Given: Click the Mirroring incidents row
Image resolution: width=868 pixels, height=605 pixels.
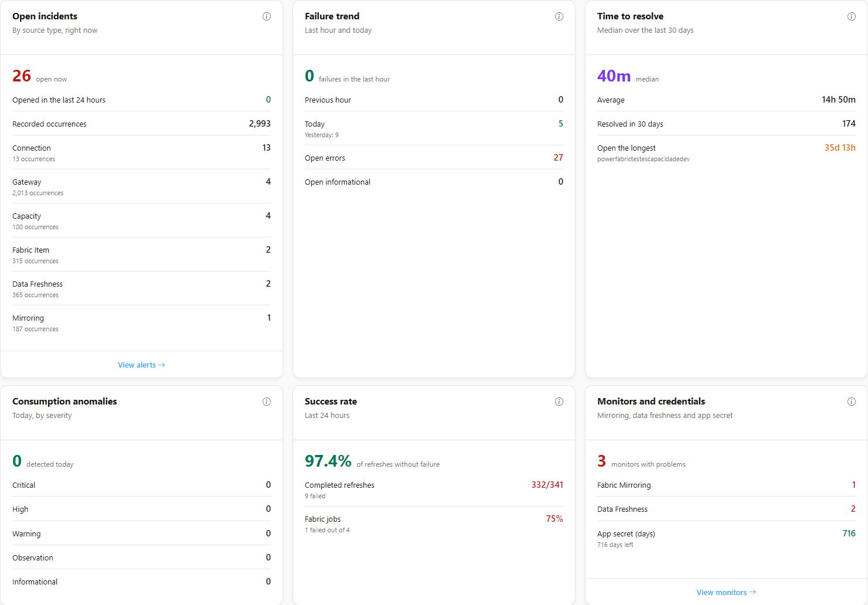Looking at the screenshot, I should coord(141,322).
